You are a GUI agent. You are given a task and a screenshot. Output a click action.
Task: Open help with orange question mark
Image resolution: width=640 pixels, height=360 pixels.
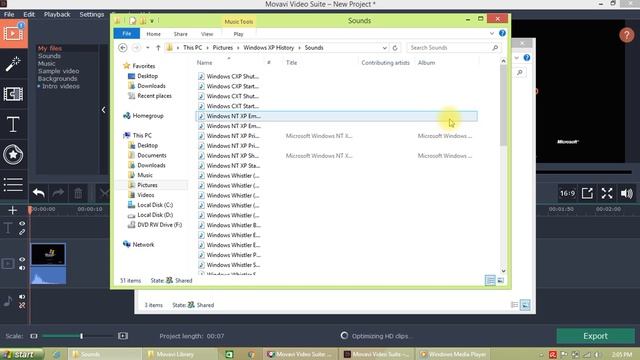pos(627,35)
